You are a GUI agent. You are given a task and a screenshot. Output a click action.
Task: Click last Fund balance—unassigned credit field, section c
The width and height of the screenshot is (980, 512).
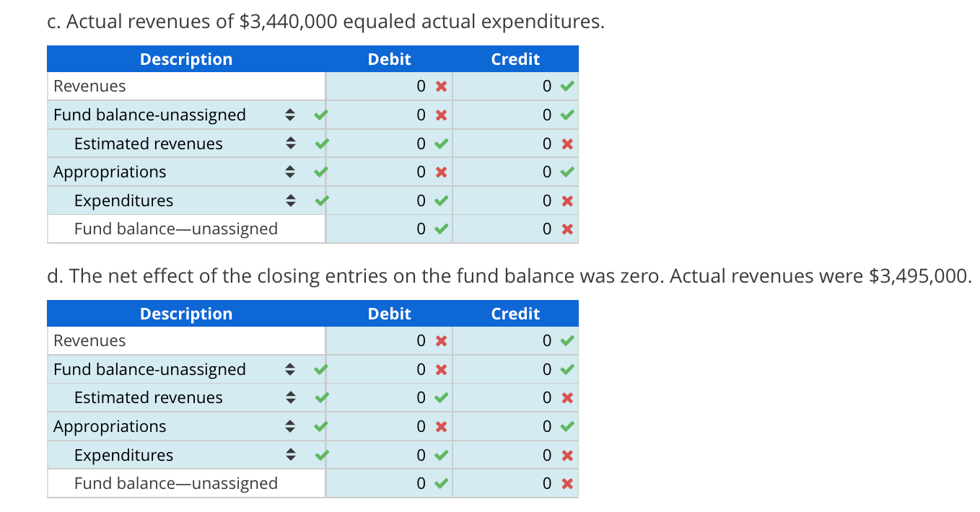(515, 229)
